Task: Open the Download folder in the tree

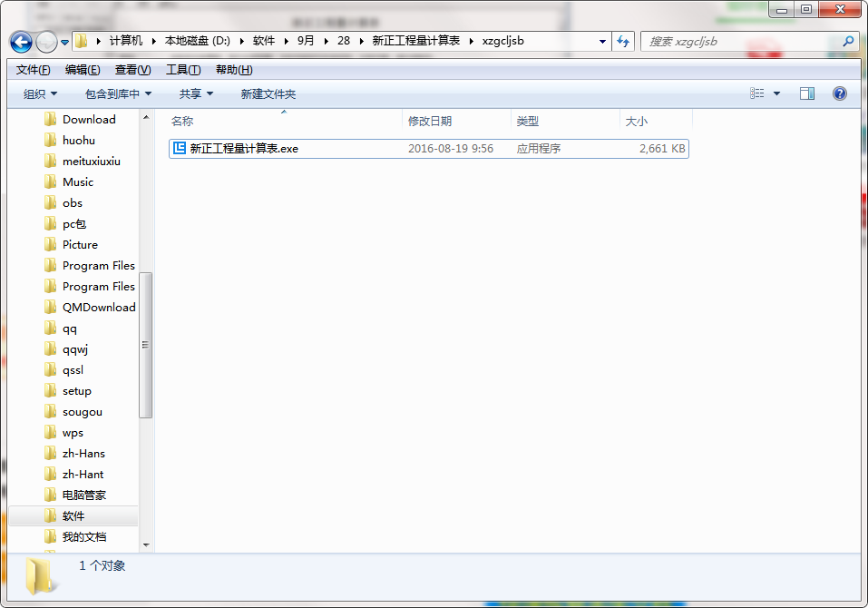Action: 89,120
